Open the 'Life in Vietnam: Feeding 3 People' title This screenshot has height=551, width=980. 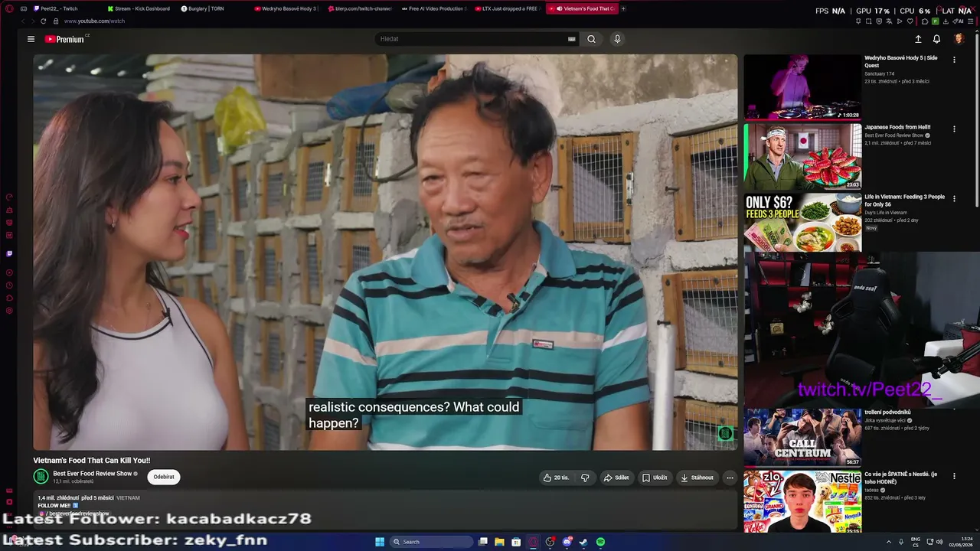coord(904,201)
